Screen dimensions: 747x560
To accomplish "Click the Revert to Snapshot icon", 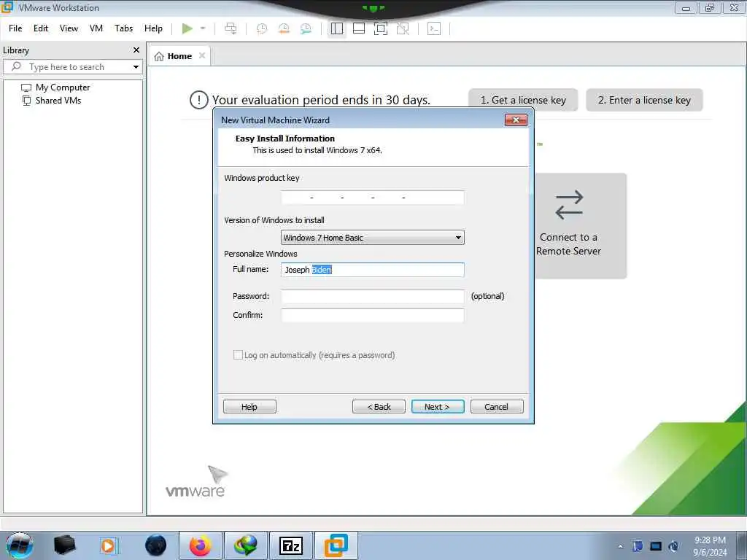I will (x=284, y=28).
